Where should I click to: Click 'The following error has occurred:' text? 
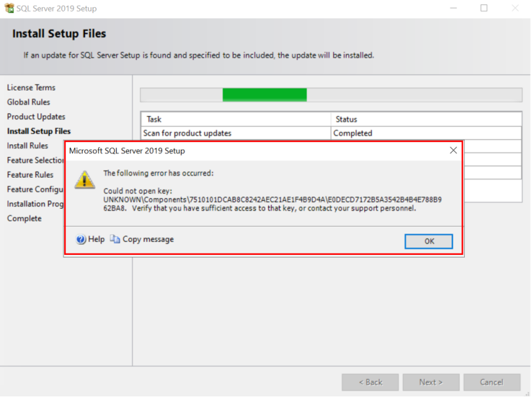(x=158, y=174)
